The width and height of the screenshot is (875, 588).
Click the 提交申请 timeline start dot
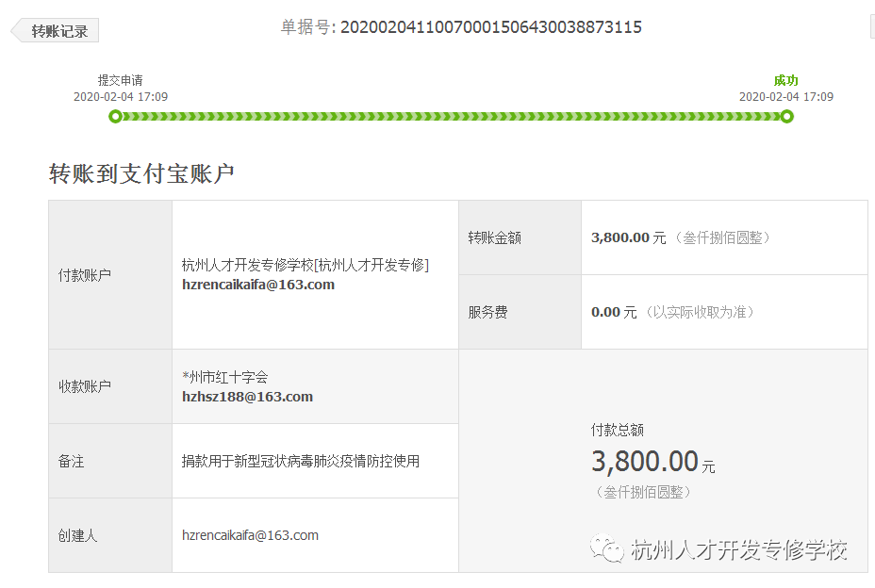point(116,116)
